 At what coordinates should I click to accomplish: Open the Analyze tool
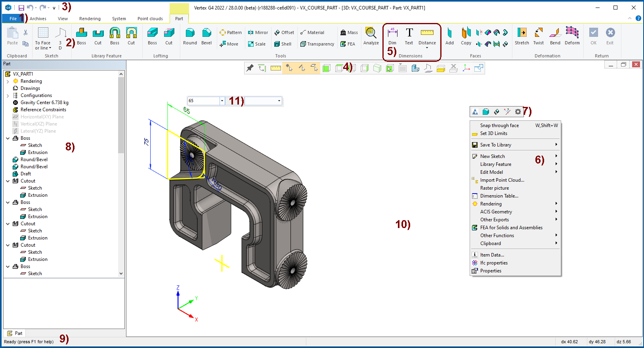coord(371,36)
